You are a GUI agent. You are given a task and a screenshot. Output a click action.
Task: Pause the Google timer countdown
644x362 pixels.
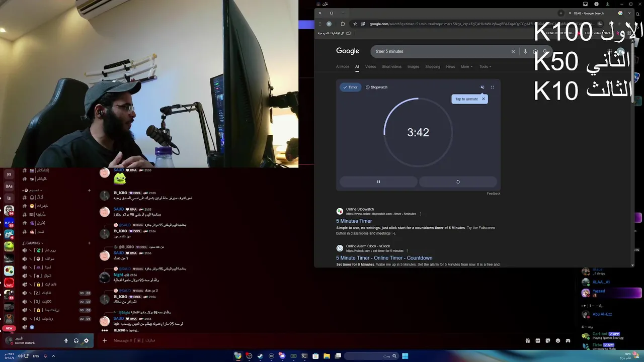pyautogui.click(x=378, y=182)
